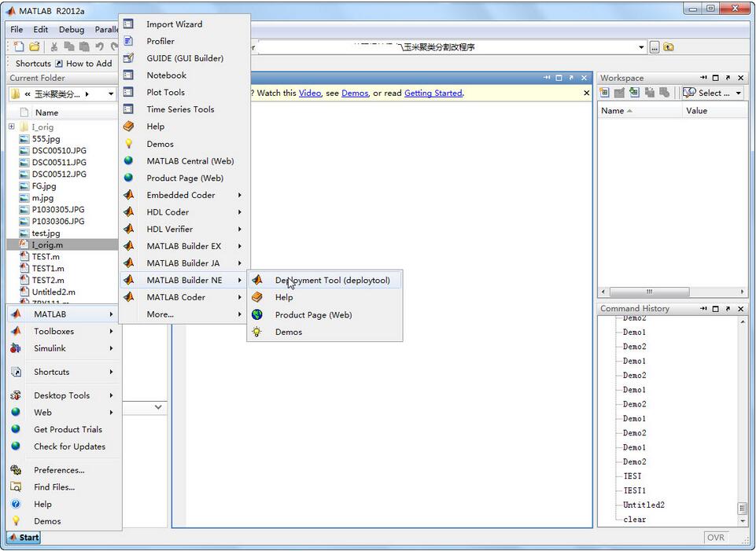Click the new variable icon in Workspace
This screenshot has height=551, width=756.
point(605,93)
